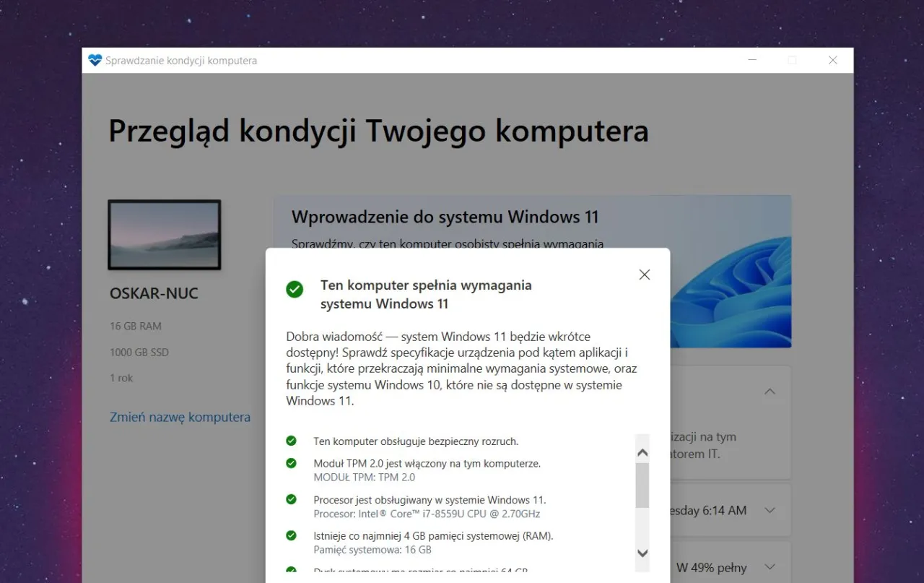The width and height of the screenshot is (924, 583).
Task: Close the Windows 11 requirements dialog
Action: (644, 275)
